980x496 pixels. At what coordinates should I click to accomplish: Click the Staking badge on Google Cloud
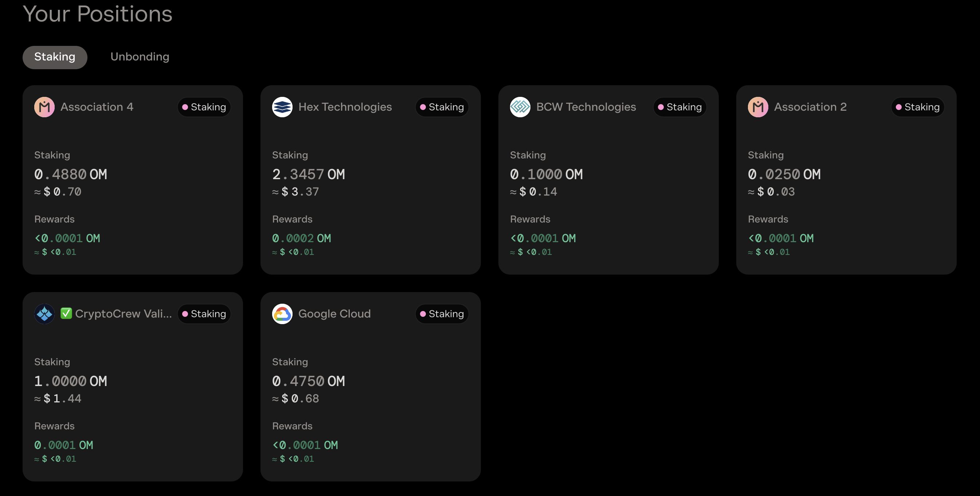point(442,314)
